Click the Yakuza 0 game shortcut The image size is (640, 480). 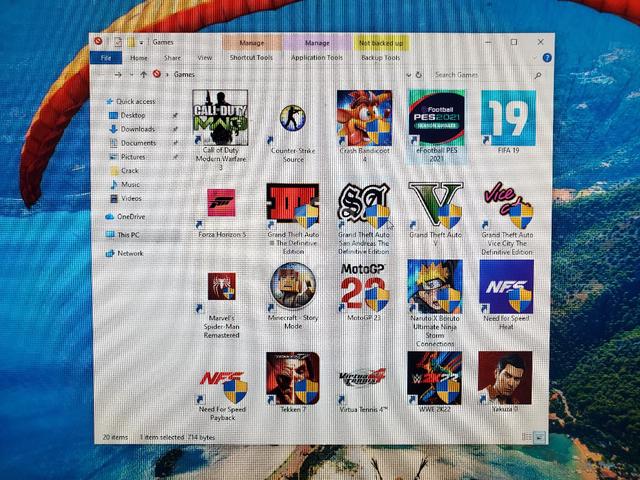click(x=505, y=378)
